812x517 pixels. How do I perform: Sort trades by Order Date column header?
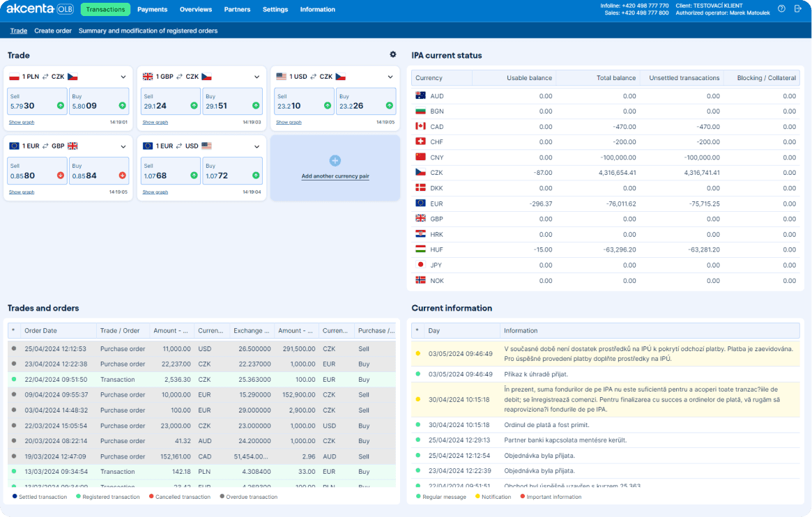pos(41,331)
